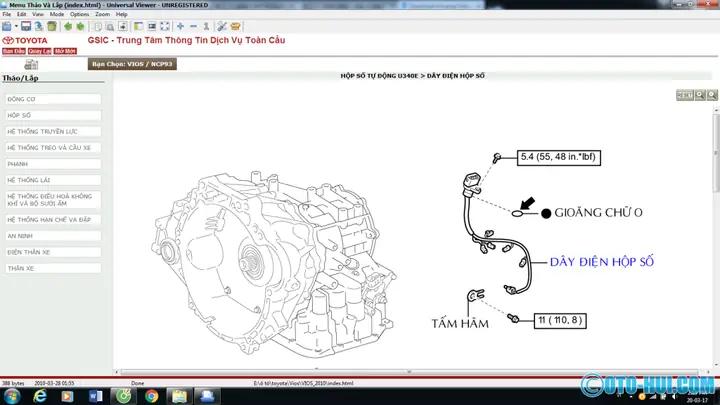Click the GIOĂNG CHỮ O label
This screenshot has height=405, width=720.
coord(598,213)
